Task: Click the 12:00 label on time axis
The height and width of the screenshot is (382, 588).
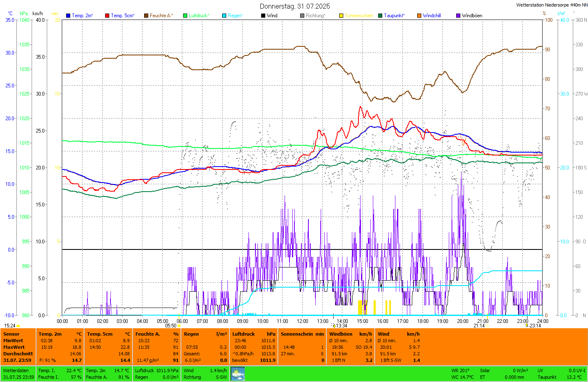Action: pyautogui.click(x=303, y=321)
